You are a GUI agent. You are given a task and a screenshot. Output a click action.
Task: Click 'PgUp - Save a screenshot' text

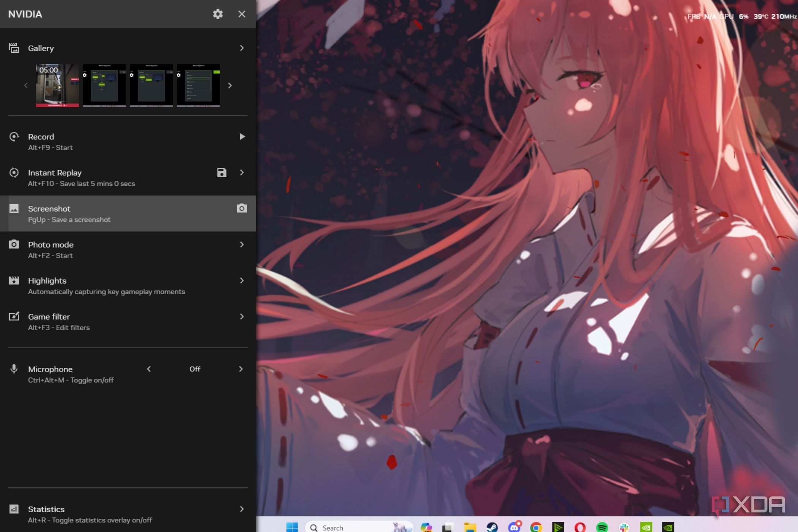tap(69, 220)
